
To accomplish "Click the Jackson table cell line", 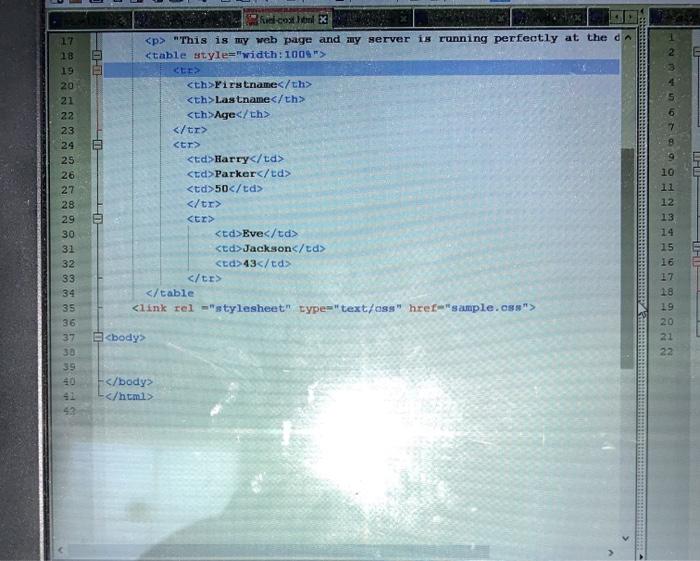I will pyautogui.click(x=270, y=248).
